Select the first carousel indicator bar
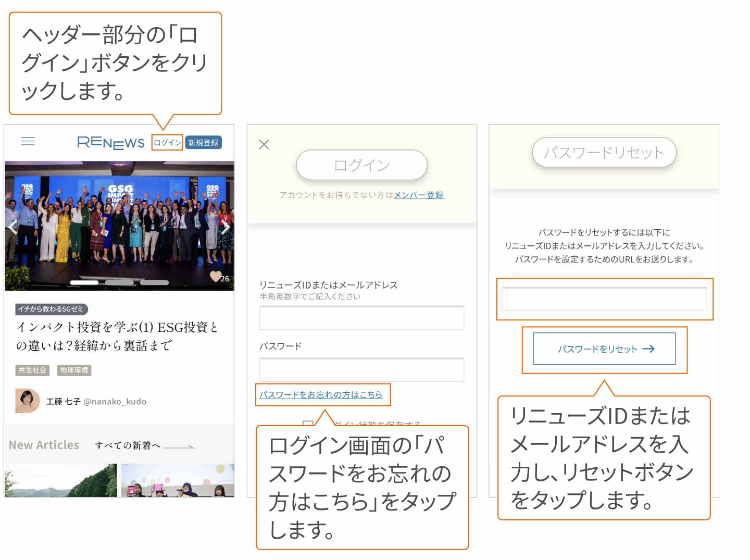Screen dimensions: 750x560 point(84,282)
